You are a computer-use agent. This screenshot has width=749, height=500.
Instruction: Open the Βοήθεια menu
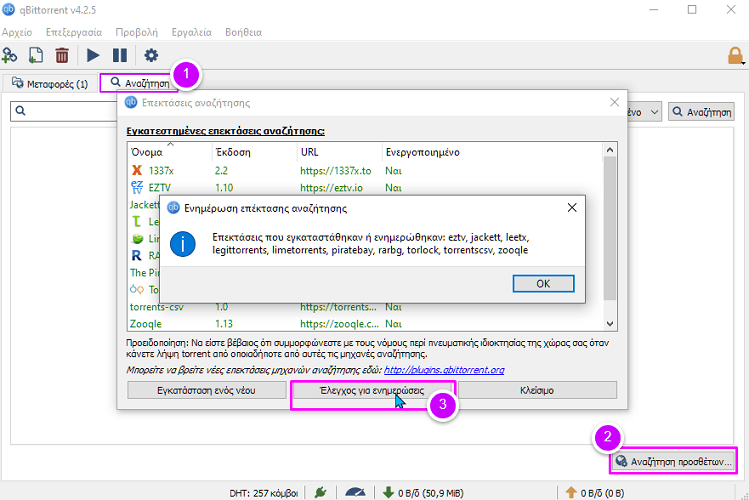(244, 32)
